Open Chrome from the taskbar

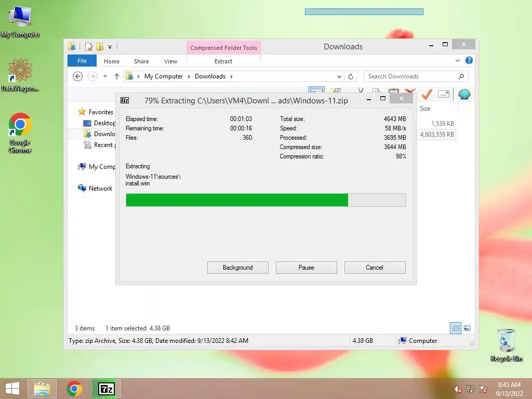pos(74,389)
